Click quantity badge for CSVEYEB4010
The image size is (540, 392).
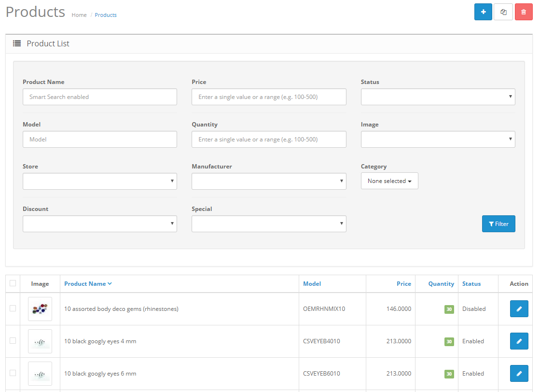click(x=449, y=342)
